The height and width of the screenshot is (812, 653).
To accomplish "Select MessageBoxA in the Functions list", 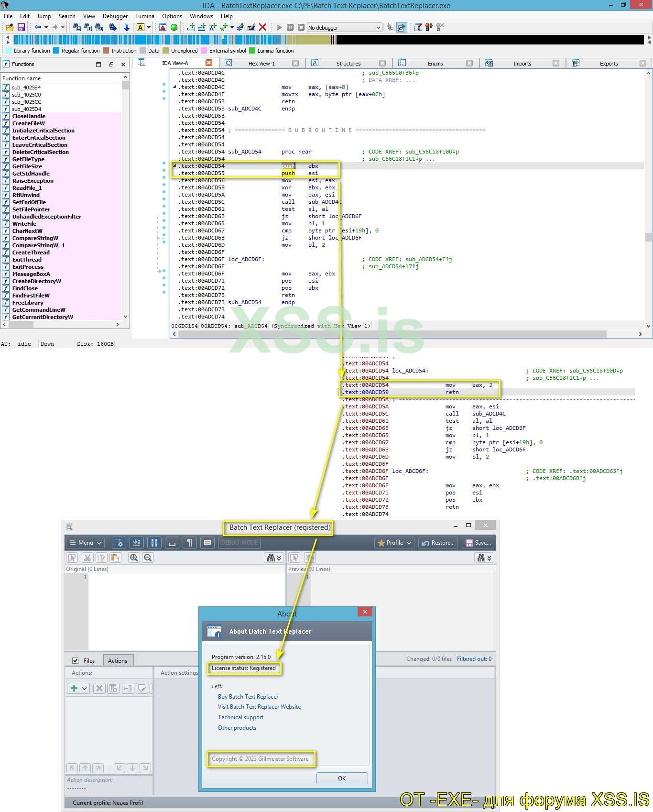I will click(x=31, y=274).
